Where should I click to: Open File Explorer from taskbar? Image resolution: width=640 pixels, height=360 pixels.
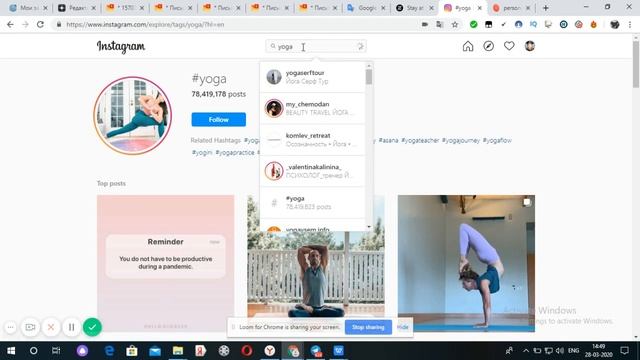coord(178,351)
